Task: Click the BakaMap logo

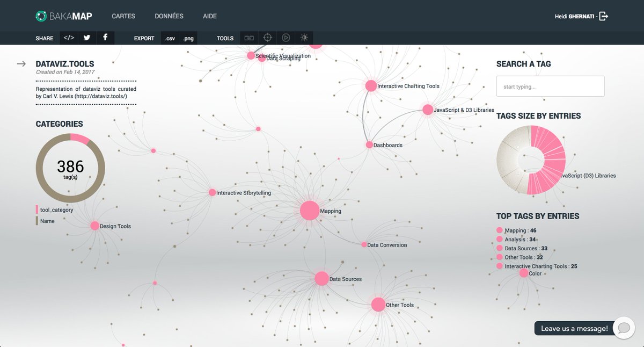Action: 64,16
